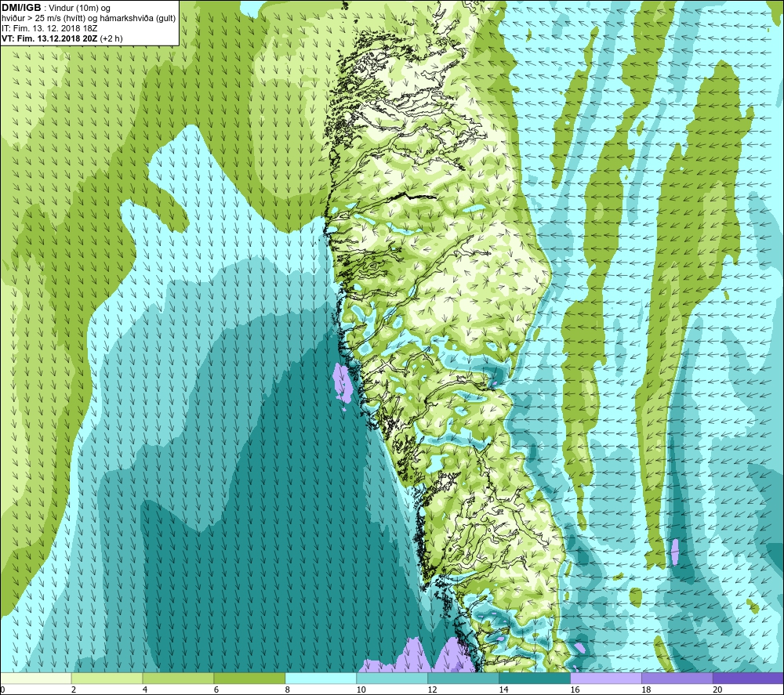Click the "VT: Fim. 13.12.2018 20Z" valid time

pyautogui.click(x=49, y=38)
